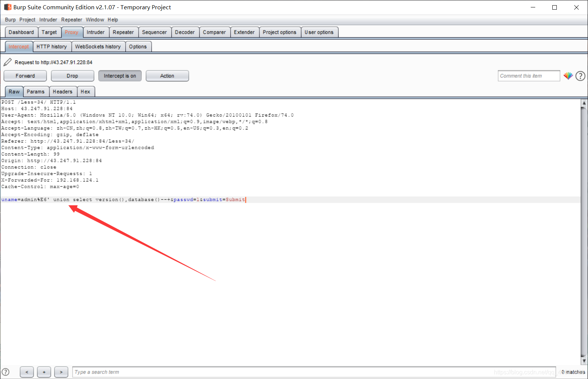Switch to the Hex view tab
The height and width of the screenshot is (379, 588).
[85, 92]
